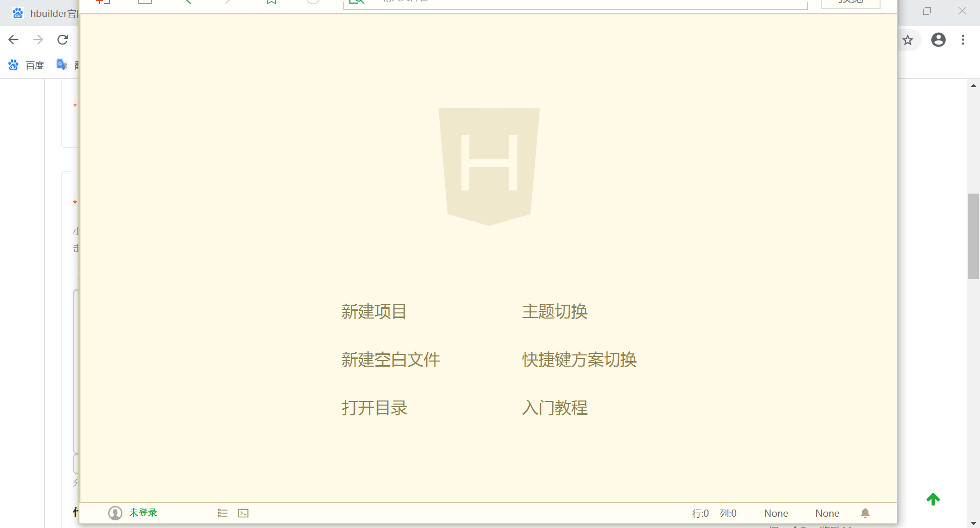Open 百度 bookmark in browser

(27, 65)
